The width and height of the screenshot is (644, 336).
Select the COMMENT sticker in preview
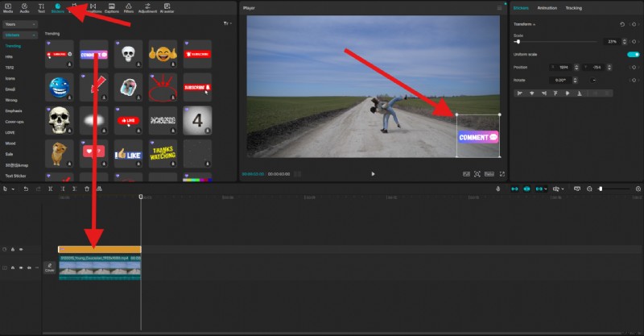478,137
